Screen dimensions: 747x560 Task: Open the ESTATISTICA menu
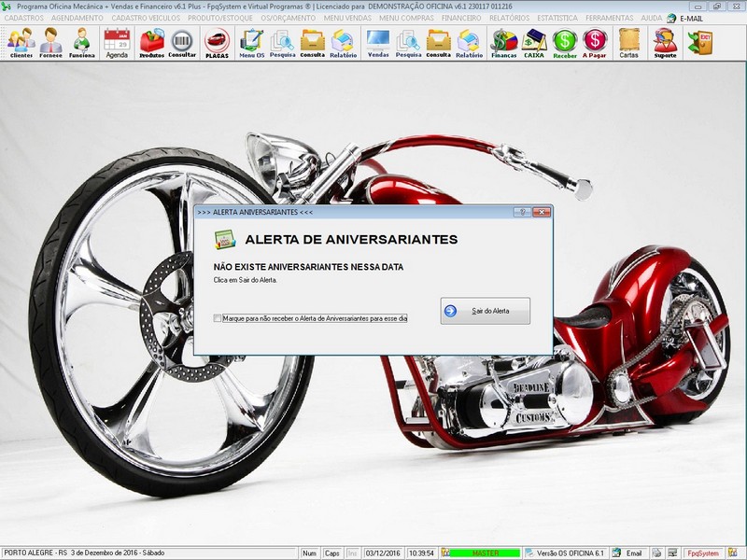tap(557, 18)
